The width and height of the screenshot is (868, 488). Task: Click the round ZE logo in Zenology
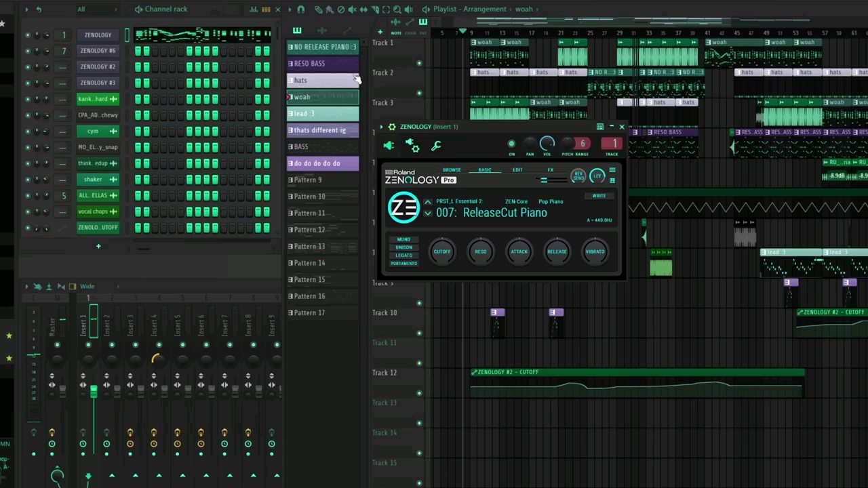(x=403, y=207)
